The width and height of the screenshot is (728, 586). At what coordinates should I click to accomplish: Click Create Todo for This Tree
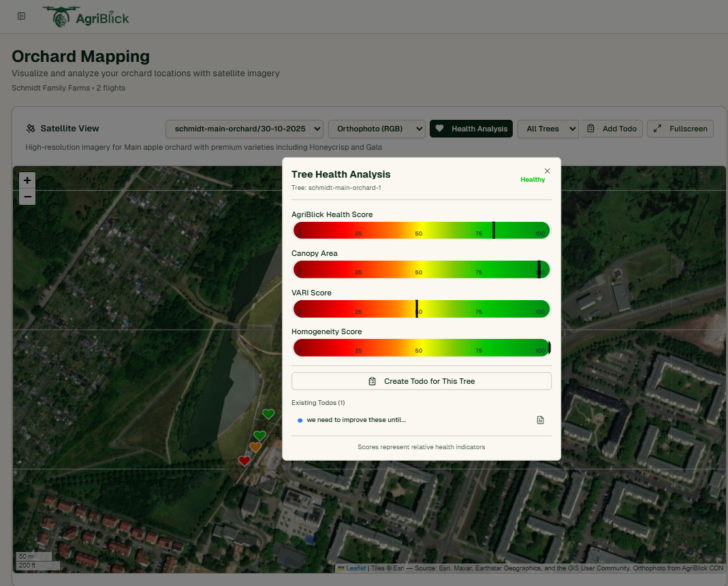point(421,381)
